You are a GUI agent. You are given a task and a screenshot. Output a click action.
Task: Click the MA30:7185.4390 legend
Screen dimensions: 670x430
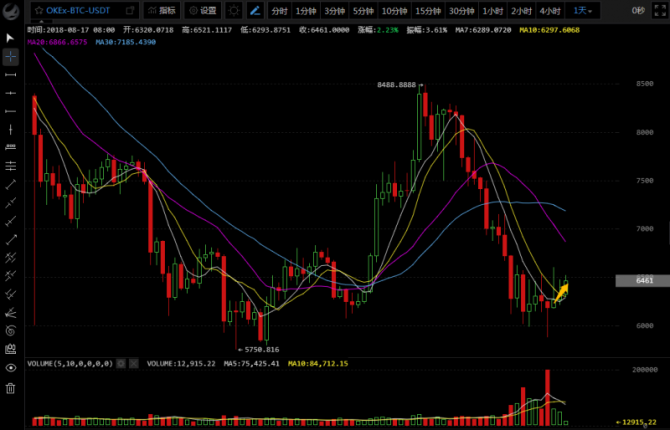(126, 42)
